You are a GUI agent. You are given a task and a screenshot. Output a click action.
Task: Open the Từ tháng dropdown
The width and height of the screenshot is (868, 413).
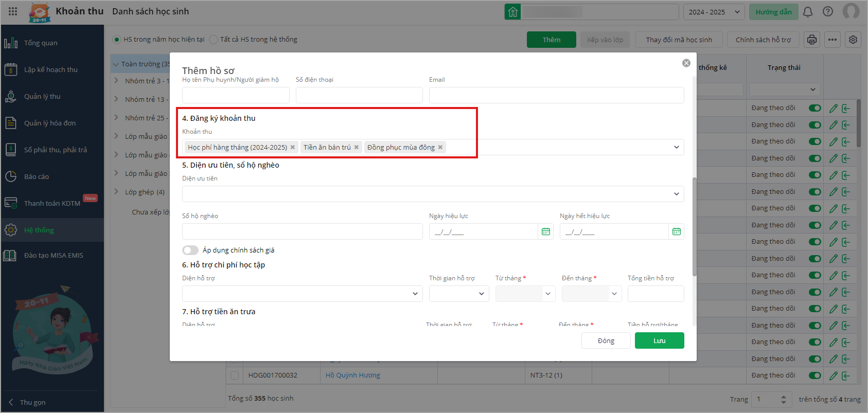[x=525, y=294]
